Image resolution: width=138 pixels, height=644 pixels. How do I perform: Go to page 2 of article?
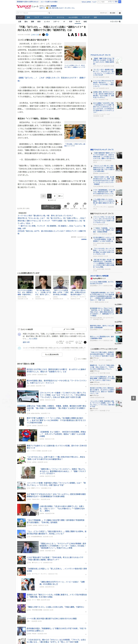coord(55,196)
